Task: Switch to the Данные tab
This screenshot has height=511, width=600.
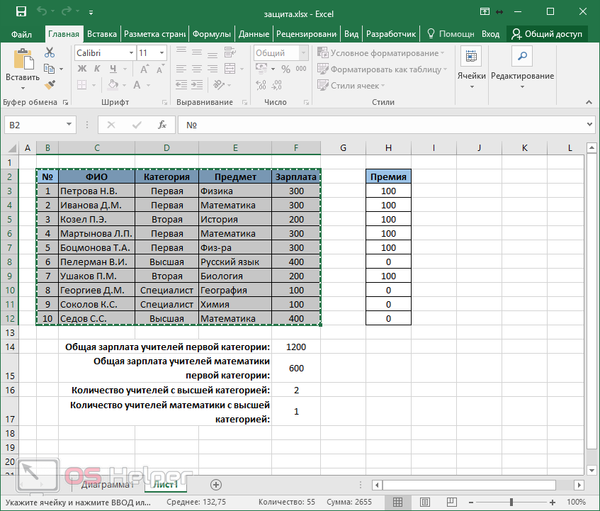Action: coord(254,34)
